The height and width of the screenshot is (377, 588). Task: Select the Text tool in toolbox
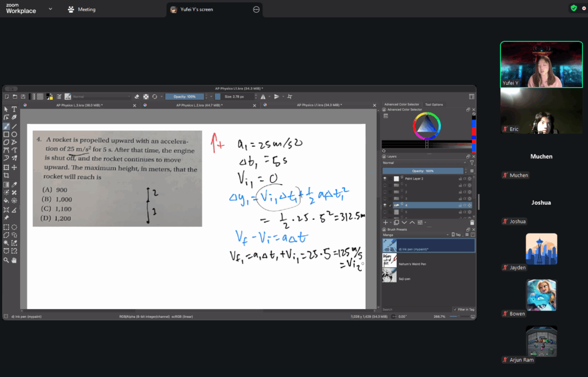tap(14, 109)
